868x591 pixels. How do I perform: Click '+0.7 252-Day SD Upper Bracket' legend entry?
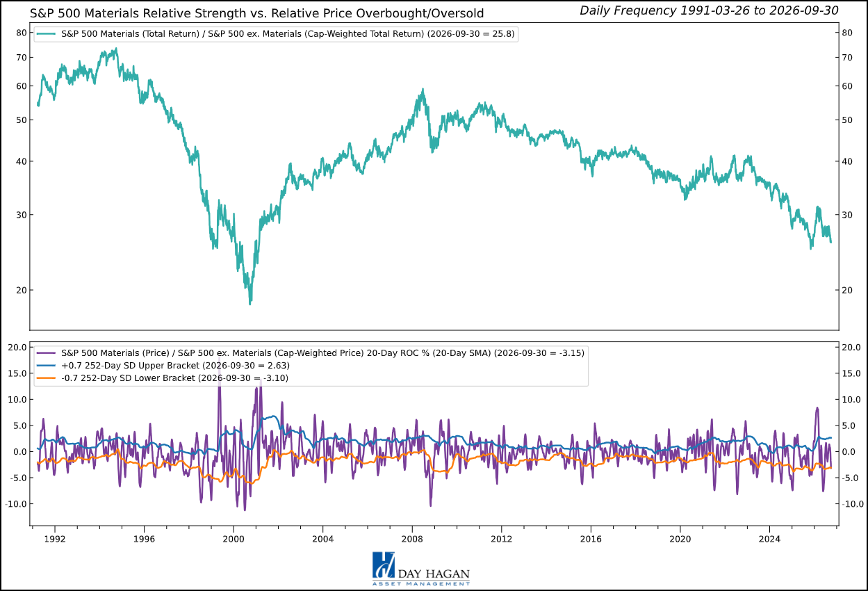175,365
